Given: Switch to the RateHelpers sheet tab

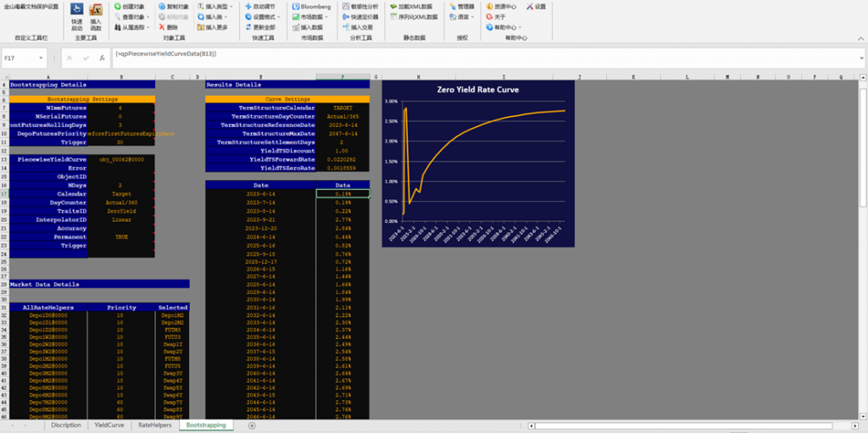Looking at the screenshot, I should (155, 425).
